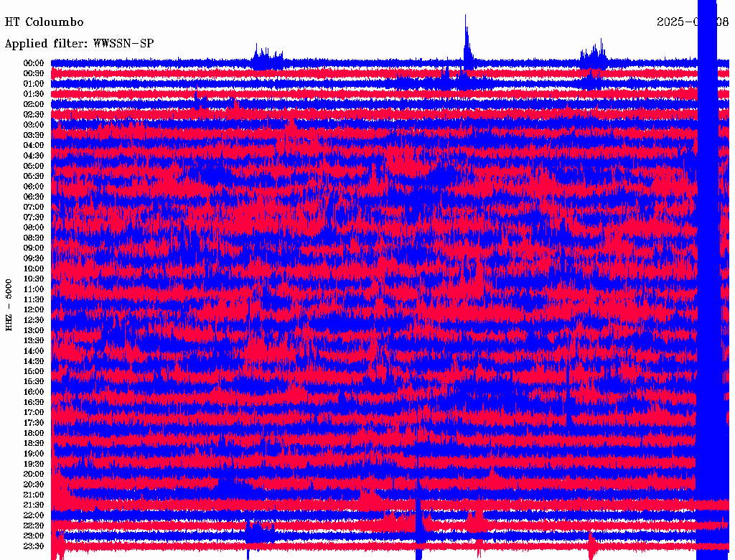
Task: Select the 19:30 time label
Action: pos(34,465)
